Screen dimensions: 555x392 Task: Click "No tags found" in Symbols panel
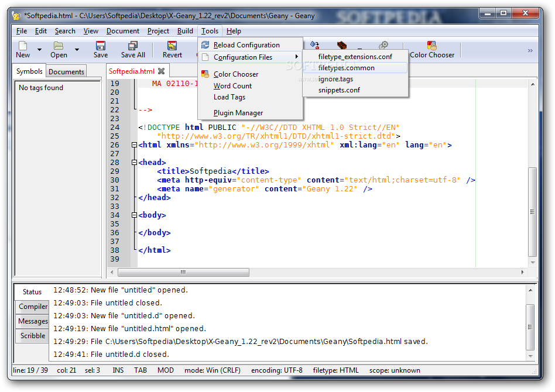click(x=41, y=88)
